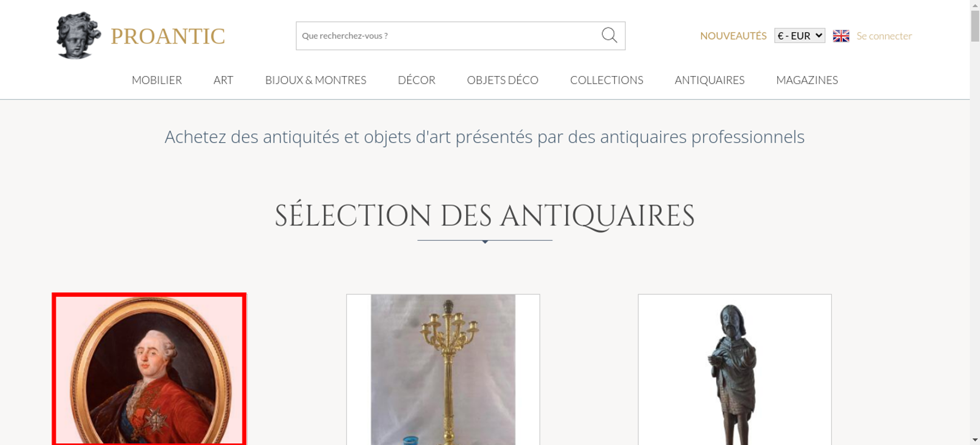Open the EUR currency dropdown
This screenshot has height=445, width=980.
[799, 36]
